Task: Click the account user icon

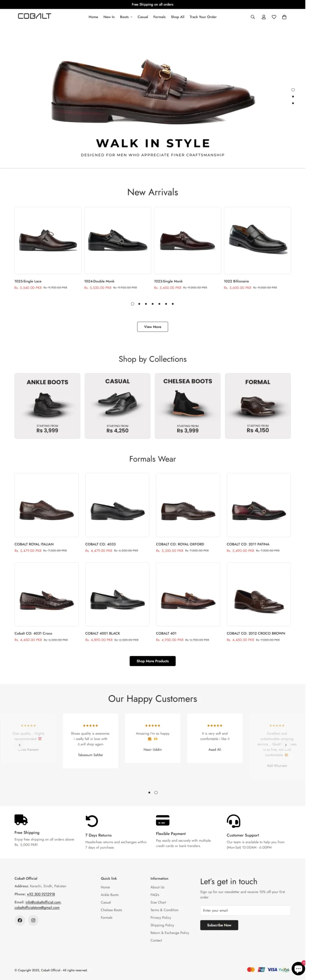Action: click(x=263, y=17)
